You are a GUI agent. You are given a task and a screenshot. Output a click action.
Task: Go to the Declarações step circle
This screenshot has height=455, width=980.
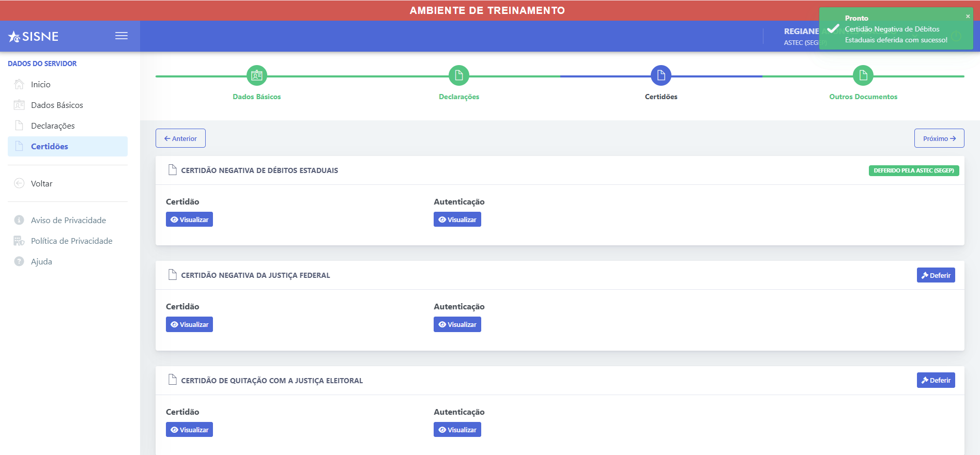459,76
